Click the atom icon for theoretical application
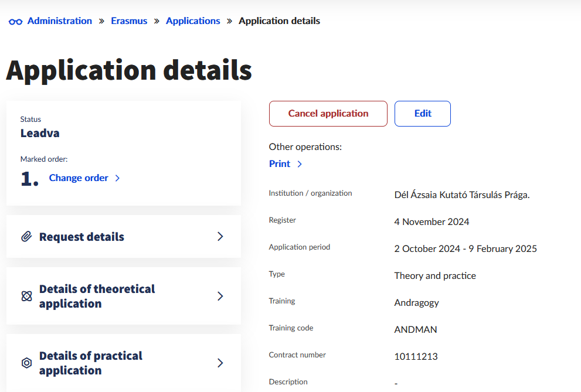Viewport: 581px width, 392px height. [x=26, y=296]
